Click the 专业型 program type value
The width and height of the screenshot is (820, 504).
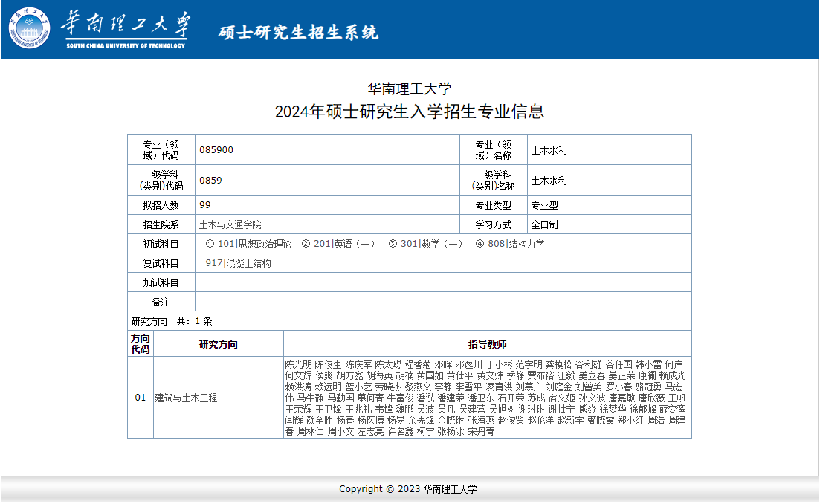[544, 205]
